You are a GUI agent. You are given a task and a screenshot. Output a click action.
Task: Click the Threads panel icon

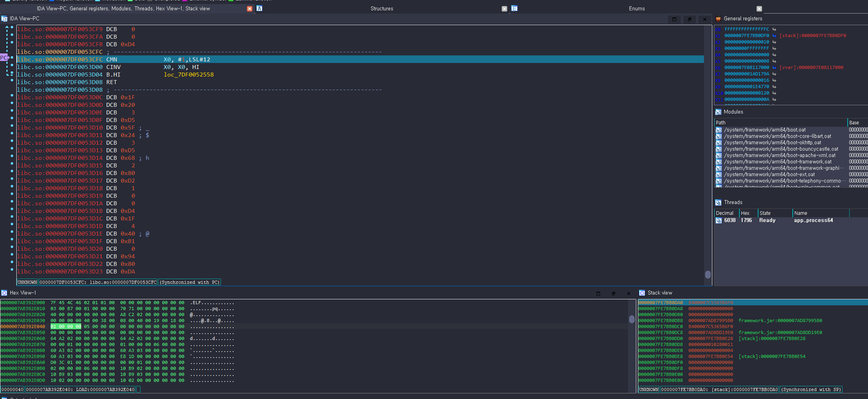coord(718,202)
